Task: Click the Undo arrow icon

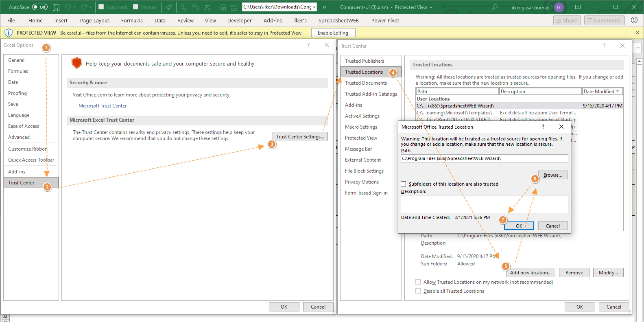Action: click(68, 7)
